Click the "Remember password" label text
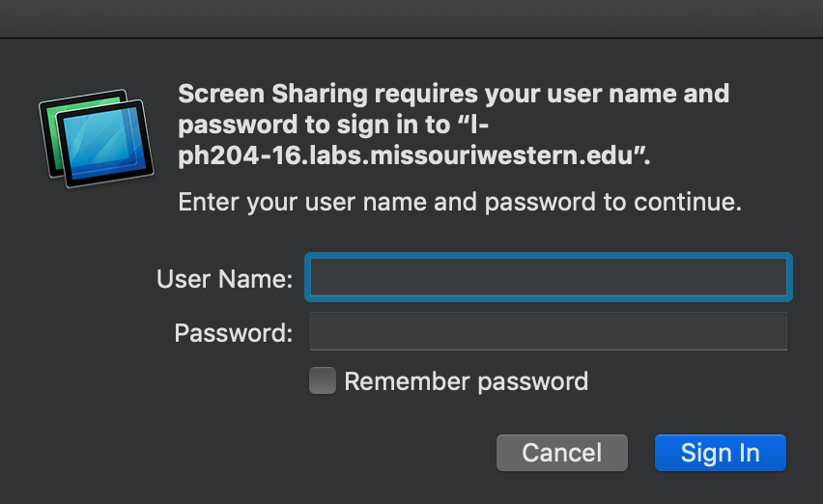Viewport: 823px width, 504px height. (x=466, y=380)
